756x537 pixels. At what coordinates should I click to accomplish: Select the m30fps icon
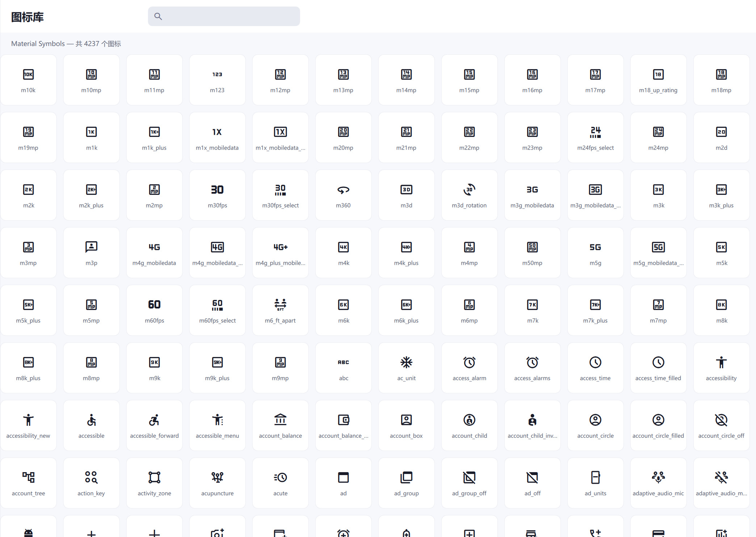[217, 195]
